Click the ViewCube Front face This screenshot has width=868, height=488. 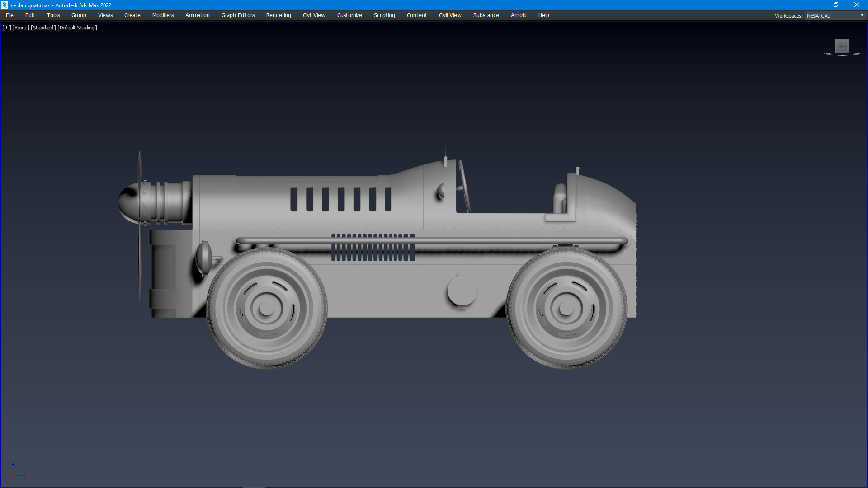[x=842, y=46]
